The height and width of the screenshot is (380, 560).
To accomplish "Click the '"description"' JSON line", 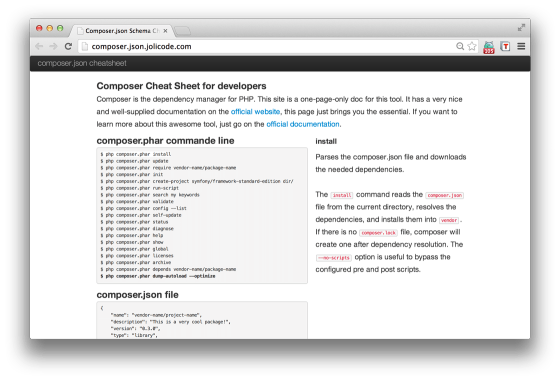I will pos(170,322).
